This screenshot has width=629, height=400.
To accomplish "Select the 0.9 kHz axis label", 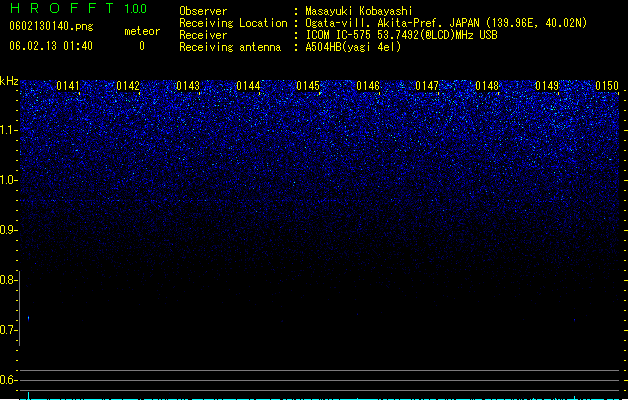I will [8, 230].
